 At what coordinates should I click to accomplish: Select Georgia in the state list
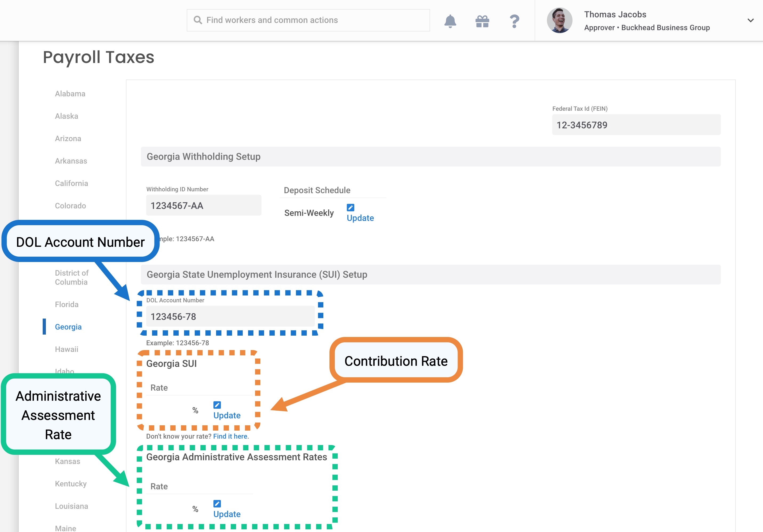coord(68,327)
